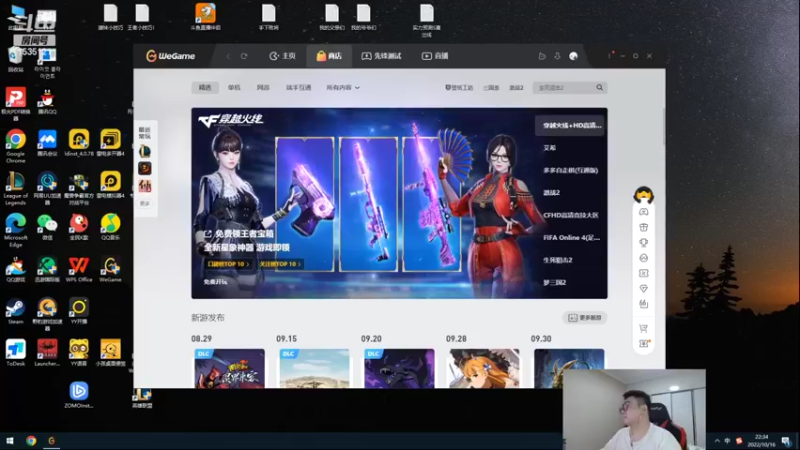
Task: Select the 精选 featured filter
Action: pyautogui.click(x=205, y=88)
